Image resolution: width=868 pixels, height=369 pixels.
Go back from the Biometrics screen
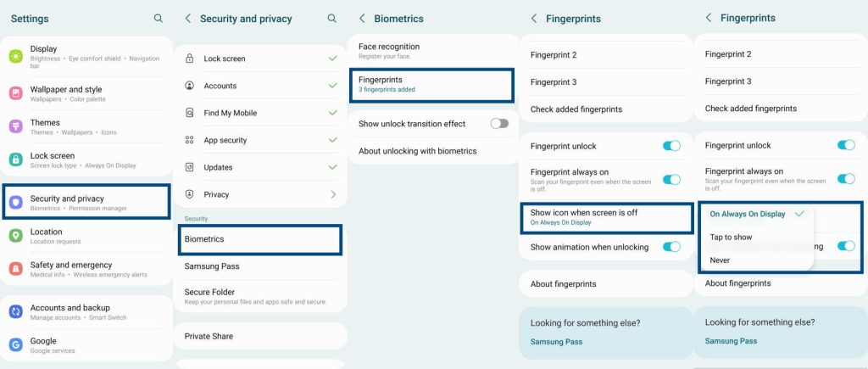point(362,18)
